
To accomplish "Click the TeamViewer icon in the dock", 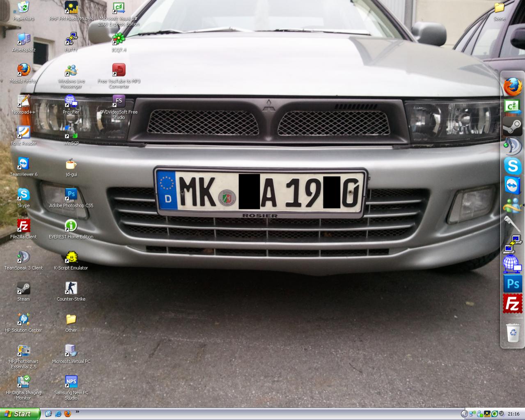I will click(x=513, y=186).
